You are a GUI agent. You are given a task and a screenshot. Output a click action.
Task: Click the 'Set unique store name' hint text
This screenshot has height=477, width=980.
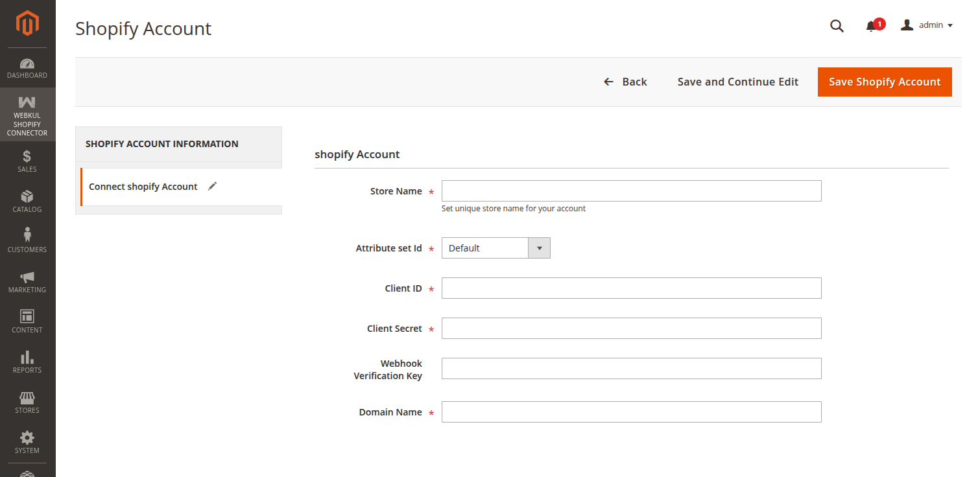(x=514, y=209)
